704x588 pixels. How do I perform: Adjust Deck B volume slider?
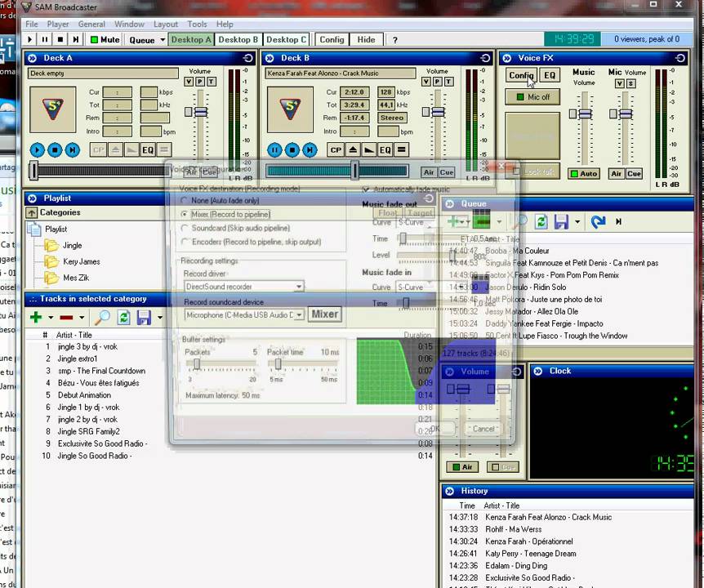(439, 112)
